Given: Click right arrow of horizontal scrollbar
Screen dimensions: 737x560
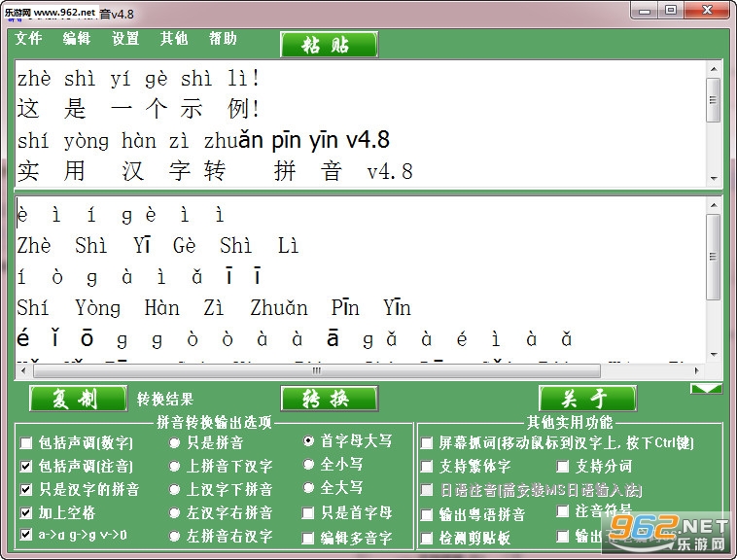Looking at the screenshot, I should click(x=696, y=370).
